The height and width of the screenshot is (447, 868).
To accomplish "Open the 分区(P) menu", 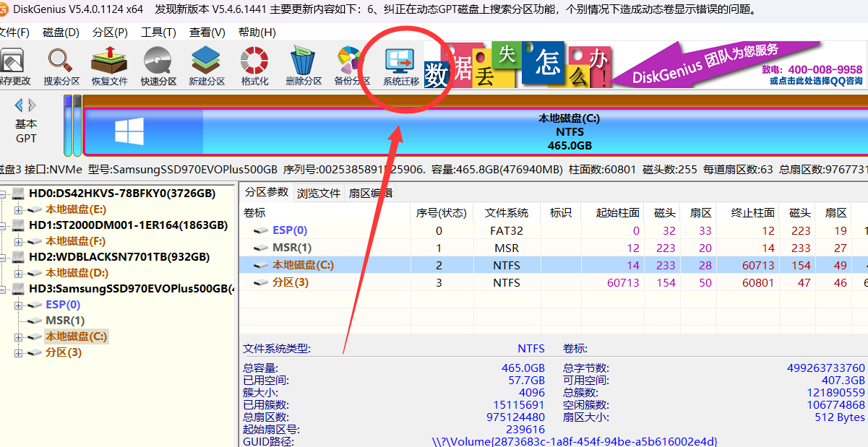I will [x=111, y=32].
